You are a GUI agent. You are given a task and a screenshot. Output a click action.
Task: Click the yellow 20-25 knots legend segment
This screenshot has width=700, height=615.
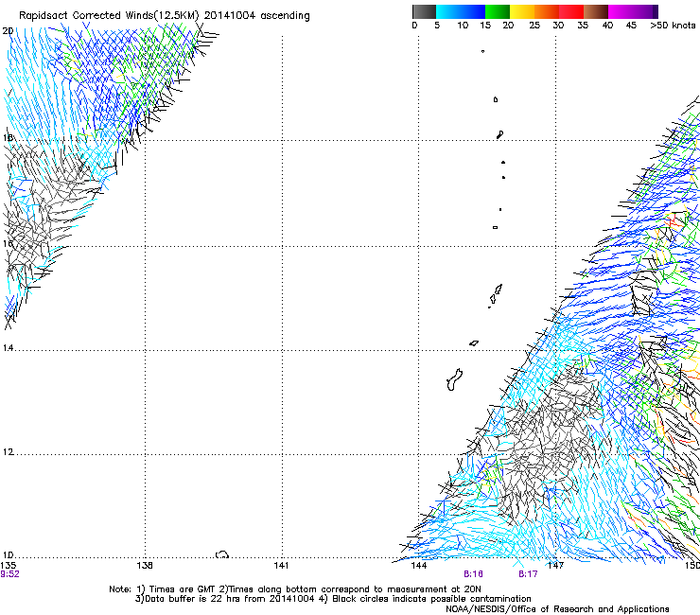pos(522,11)
